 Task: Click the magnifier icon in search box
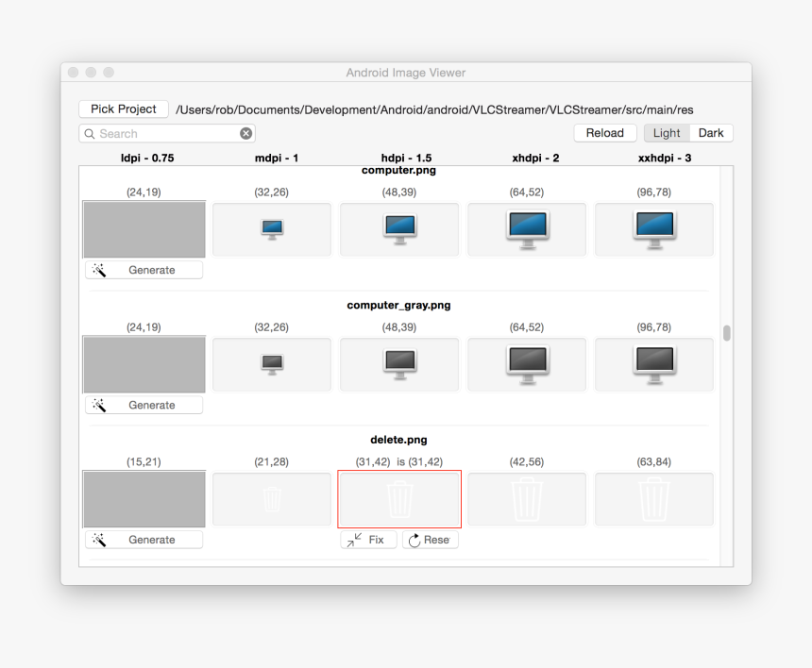pyautogui.click(x=90, y=134)
